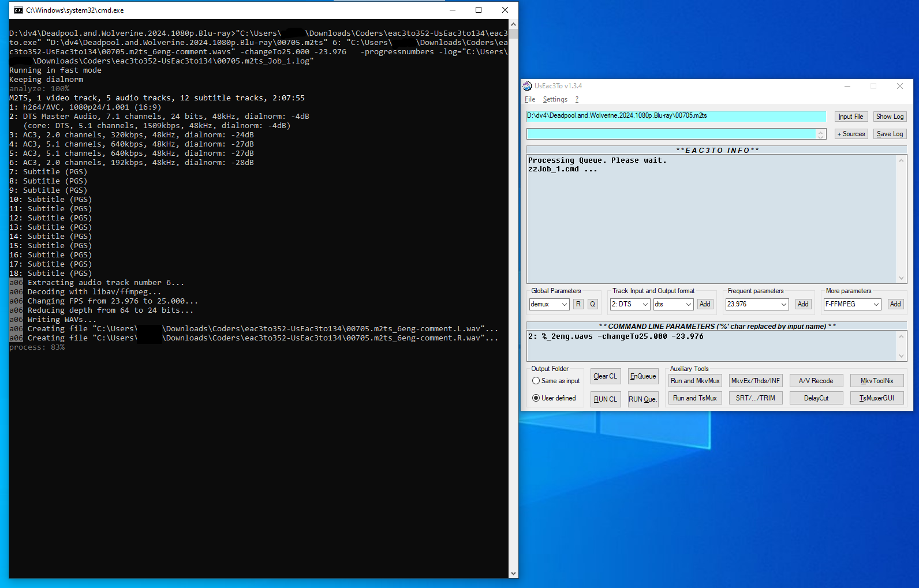Screen dimensions: 919x588
Task: Expand the 23.976 frequent parameters dropdown
Action: (757, 304)
